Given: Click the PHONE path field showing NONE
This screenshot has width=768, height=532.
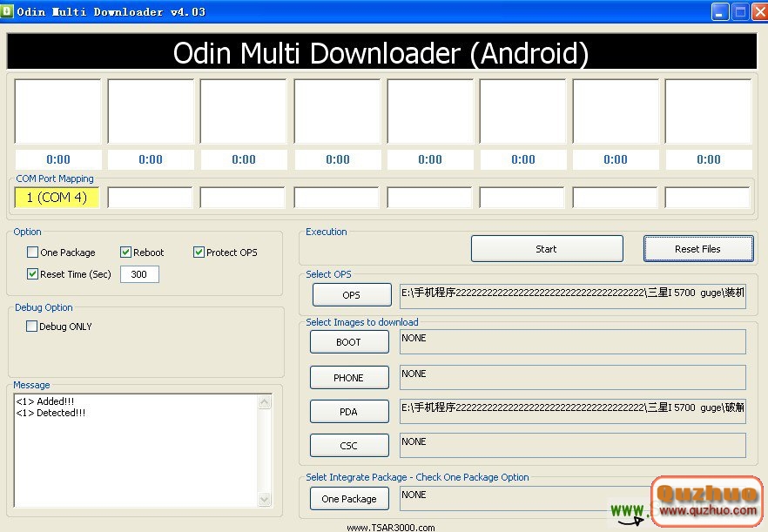Looking at the screenshot, I should coord(573,377).
